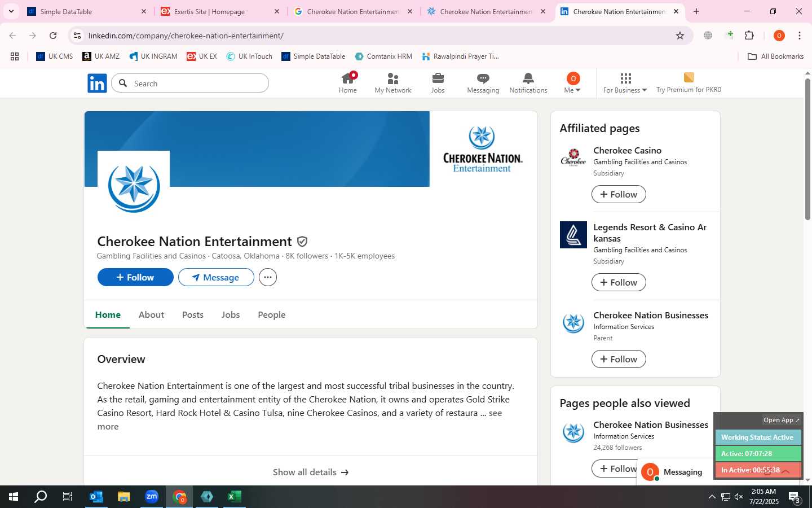
Task: Reload the page
Action: pyautogui.click(x=53, y=36)
